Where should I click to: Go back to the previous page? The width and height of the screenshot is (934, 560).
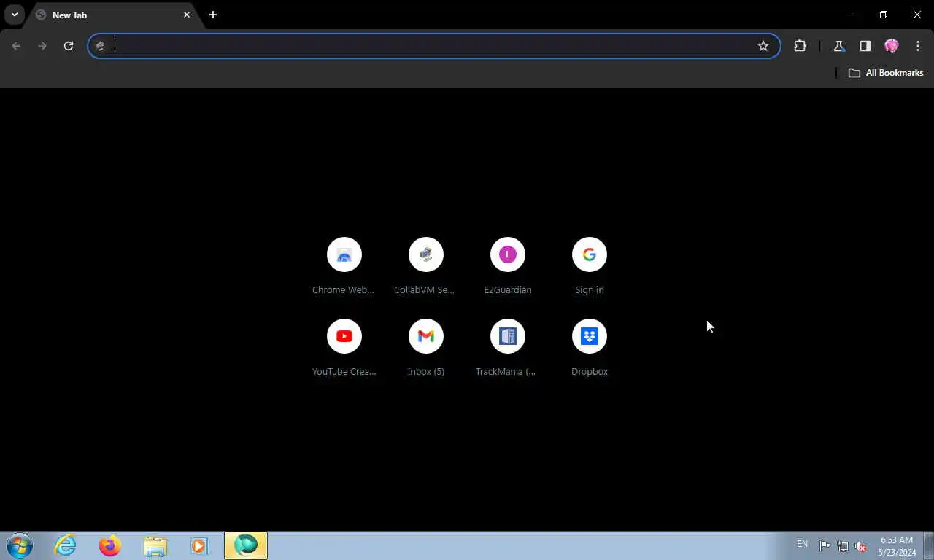(x=16, y=46)
